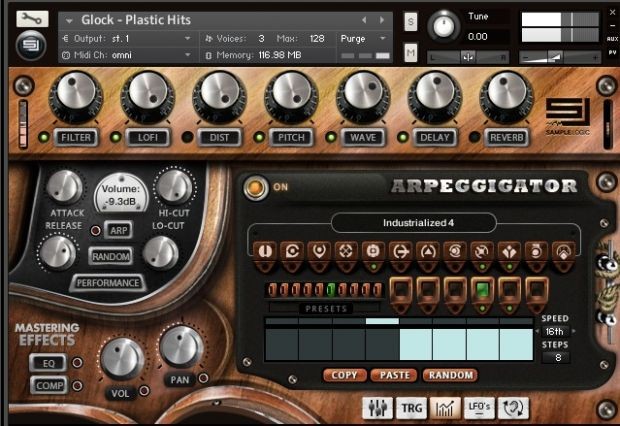Click the PV button below AUX
Screen dimensions: 620x426
(x=612, y=52)
